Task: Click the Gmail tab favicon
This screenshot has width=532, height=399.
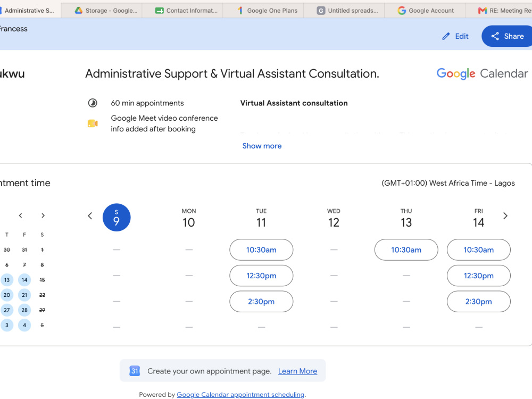Action: (x=483, y=11)
